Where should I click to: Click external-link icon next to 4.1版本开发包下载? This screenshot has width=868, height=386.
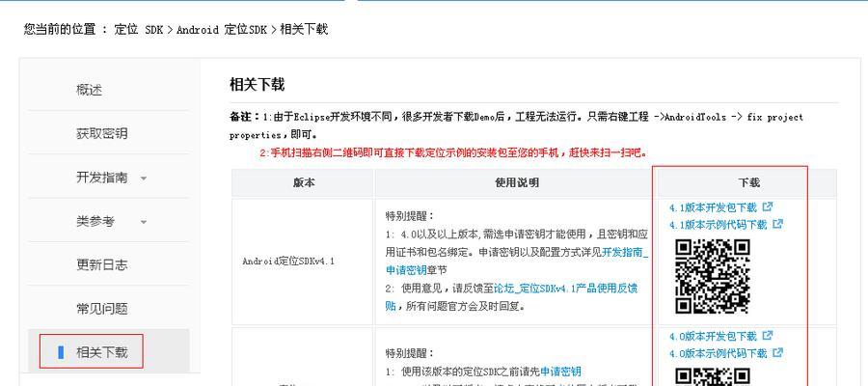click(x=768, y=207)
